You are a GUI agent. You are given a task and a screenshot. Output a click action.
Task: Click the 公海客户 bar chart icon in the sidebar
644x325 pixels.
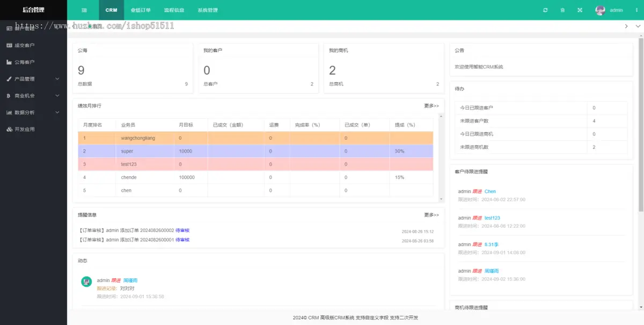9,62
